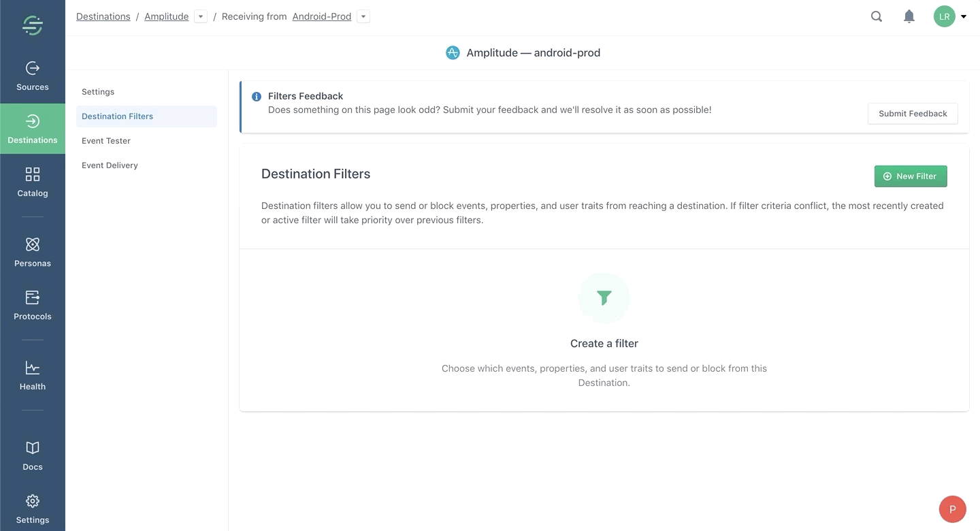The height and width of the screenshot is (531, 980).
Task: Click the 'Filters Feedback' title text
Action: (x=306, y=96)
